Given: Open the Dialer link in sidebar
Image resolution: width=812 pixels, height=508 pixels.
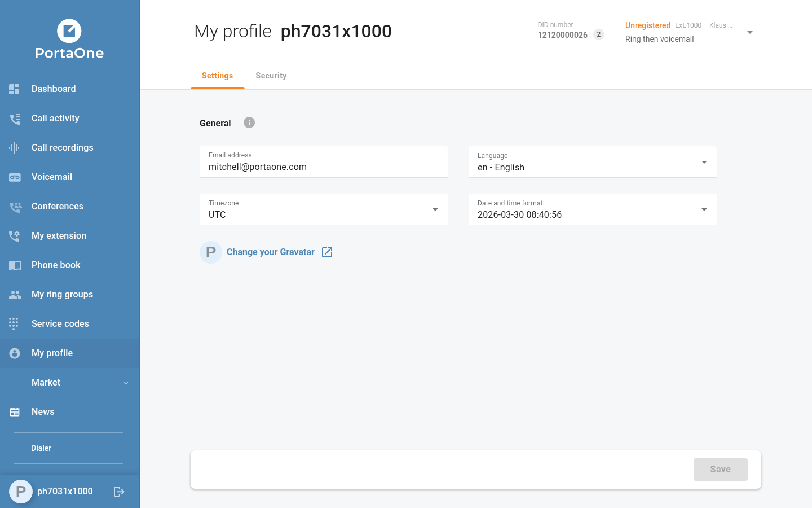Looking at the screenshot, I should tap(41, 448).
